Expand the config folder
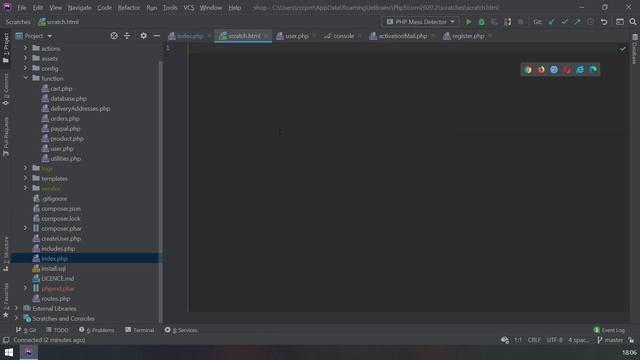The image size is (640, 360). (25, 68)
